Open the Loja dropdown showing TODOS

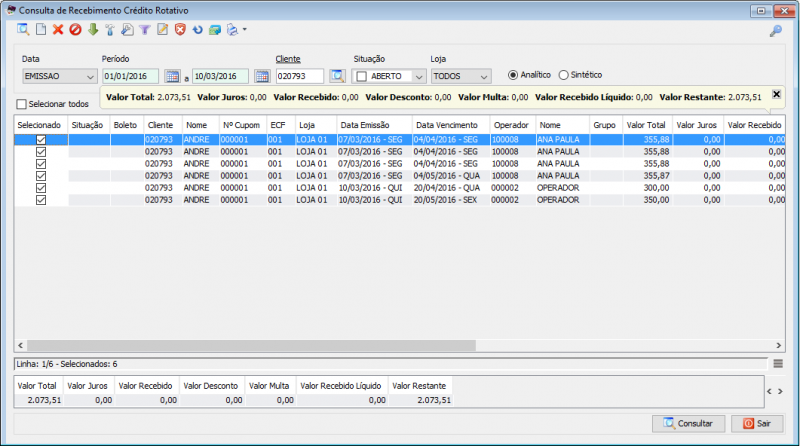pyautogui.click(x=461, y=76)
